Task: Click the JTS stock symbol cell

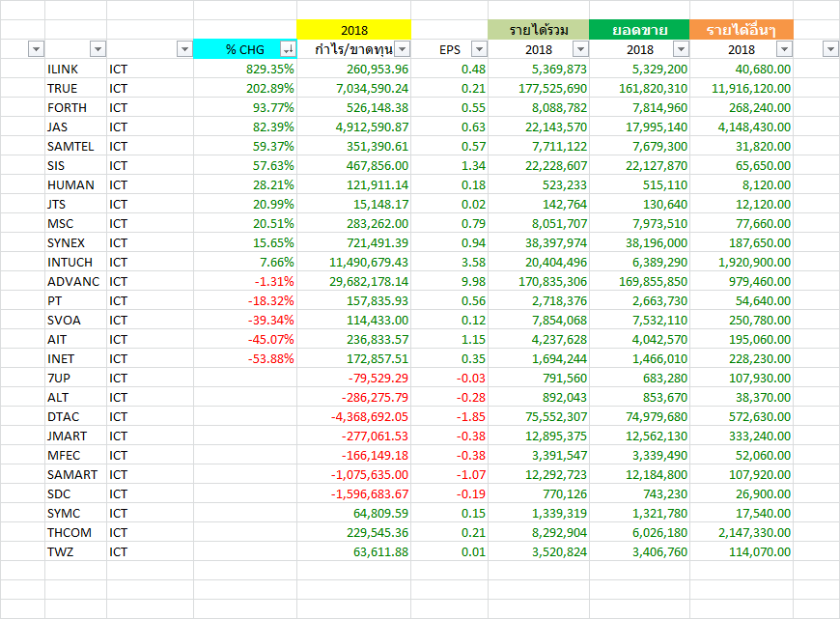Action: tap(75, 204)
